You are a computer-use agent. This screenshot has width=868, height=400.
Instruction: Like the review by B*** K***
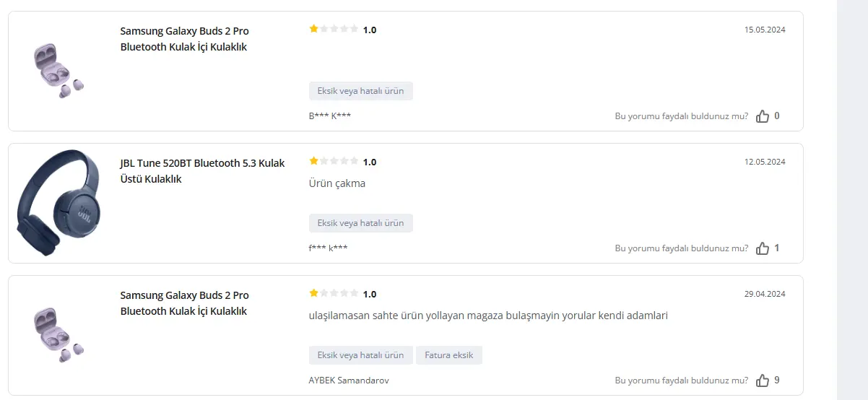point(762,116)
